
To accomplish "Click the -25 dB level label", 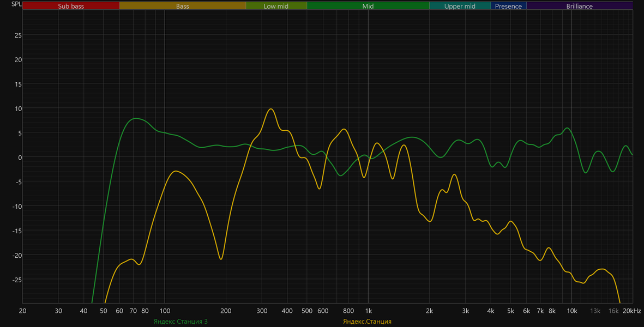I will [16, 280].
